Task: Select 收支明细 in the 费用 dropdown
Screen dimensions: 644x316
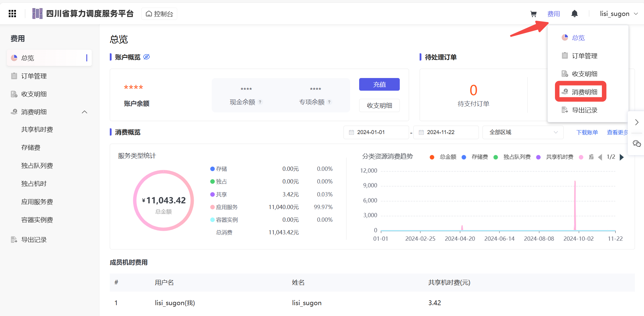Action: coord(584,74)
